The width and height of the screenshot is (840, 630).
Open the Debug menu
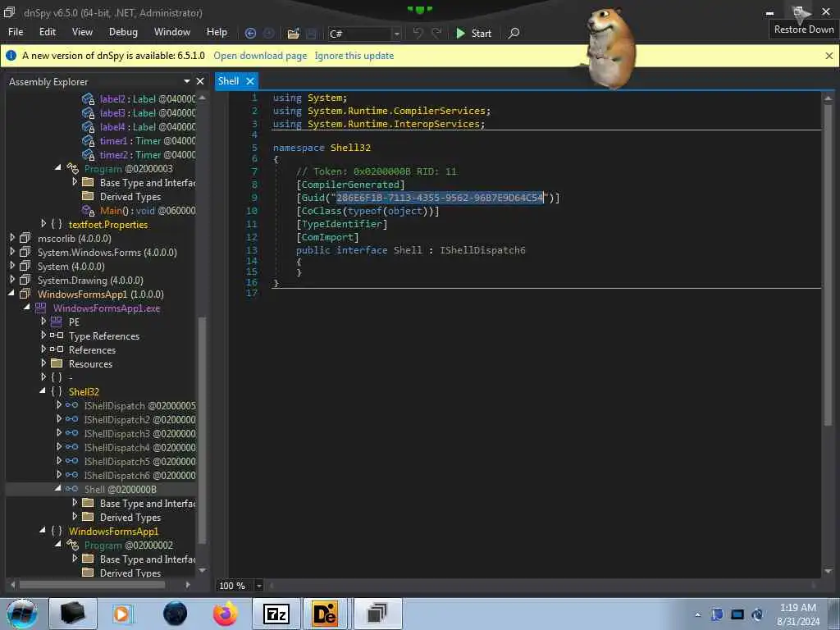click(x=123, y=32)
